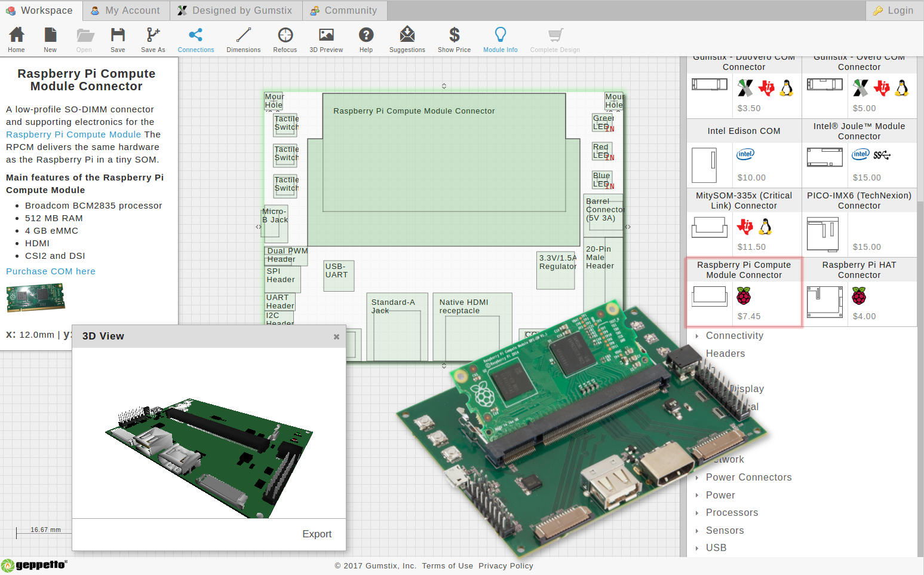Viewport: 924px width, 575px height.
Task: Select the MitySOM-335x Connector module
Action: 744,223
